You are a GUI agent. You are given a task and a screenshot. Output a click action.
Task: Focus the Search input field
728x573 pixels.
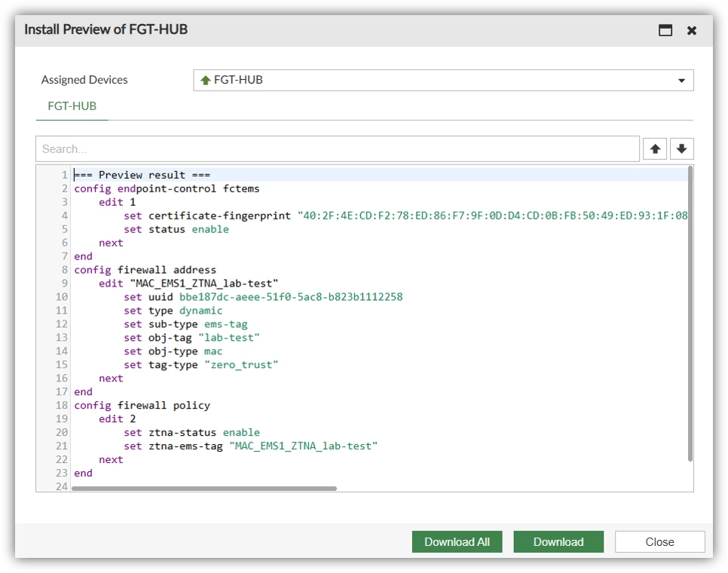point(338,149)
